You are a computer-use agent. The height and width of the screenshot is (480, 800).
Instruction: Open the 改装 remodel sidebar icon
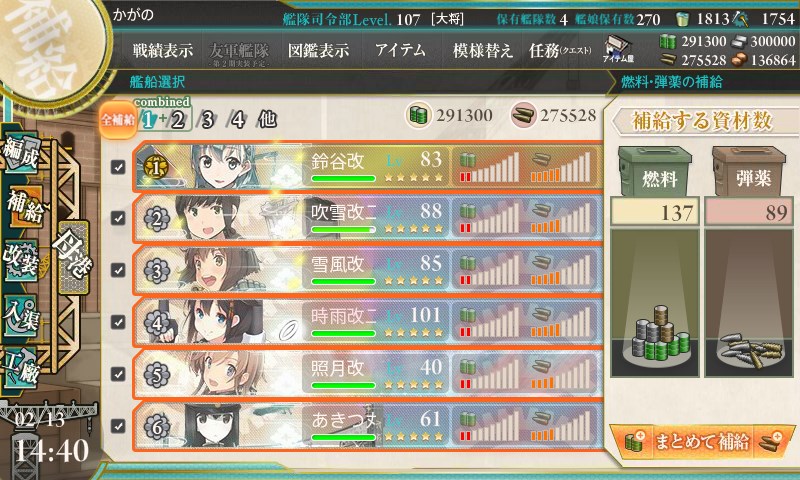tap(21, 260)
